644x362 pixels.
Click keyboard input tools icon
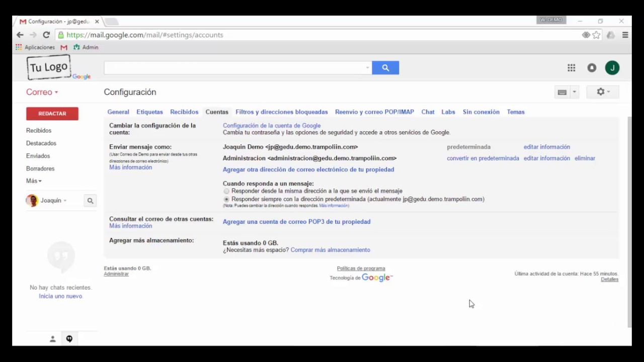coord(562,92)
